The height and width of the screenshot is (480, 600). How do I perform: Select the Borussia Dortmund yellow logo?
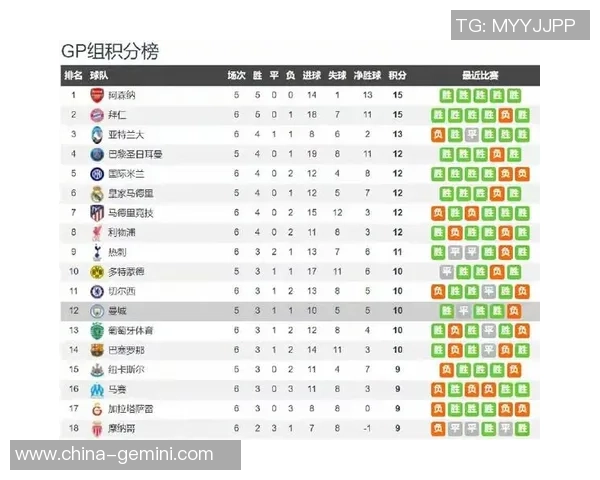[x=97, y=271]
